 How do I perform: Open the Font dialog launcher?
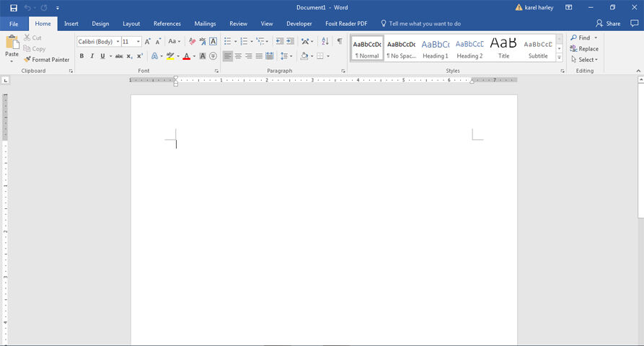pos(216,71)
